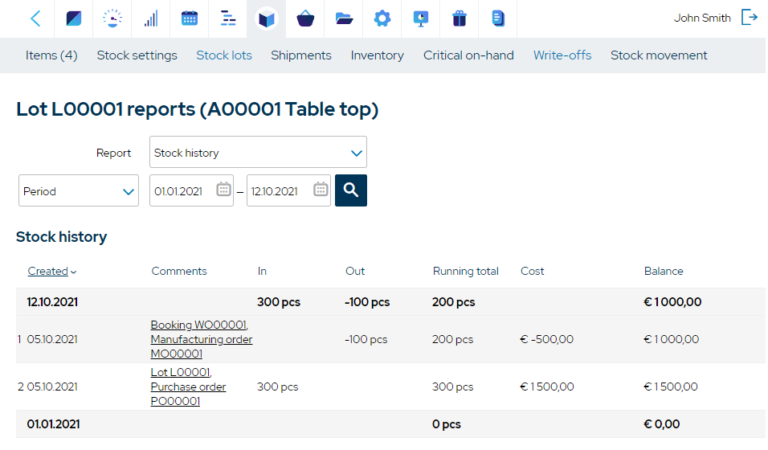Click the logout icon beside John Smith
This screenshot has height=450, width=768.
tap(749, 17)
